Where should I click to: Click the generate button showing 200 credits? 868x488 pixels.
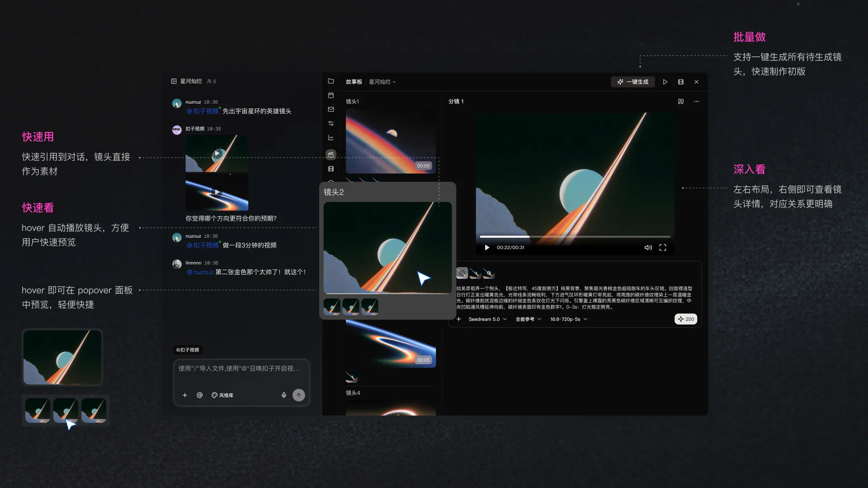tap(686, 319)
